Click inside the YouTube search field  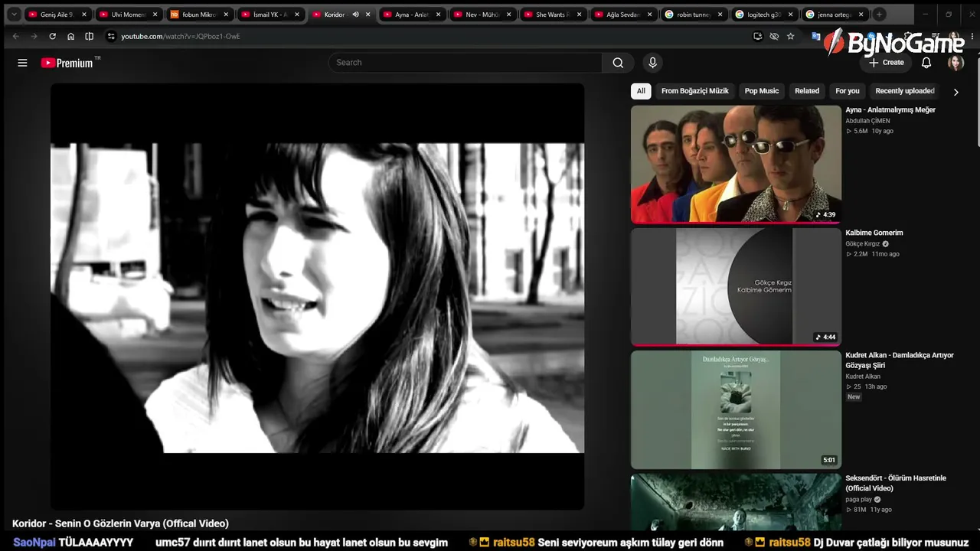pyautogui.click(x=465, y=63)
